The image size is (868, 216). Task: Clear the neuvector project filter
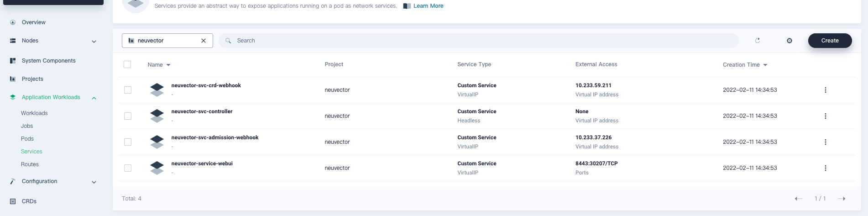204,41
